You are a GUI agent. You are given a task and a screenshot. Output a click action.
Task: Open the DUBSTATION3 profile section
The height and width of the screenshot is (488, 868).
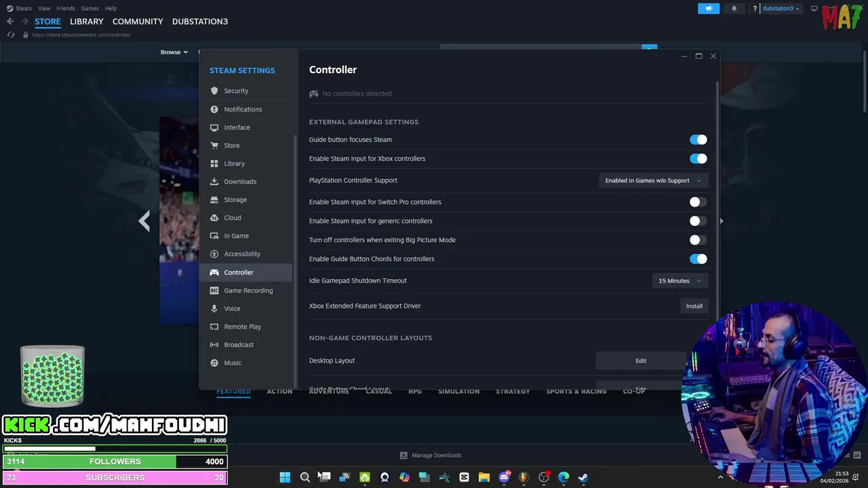click(x=200, y=22)
